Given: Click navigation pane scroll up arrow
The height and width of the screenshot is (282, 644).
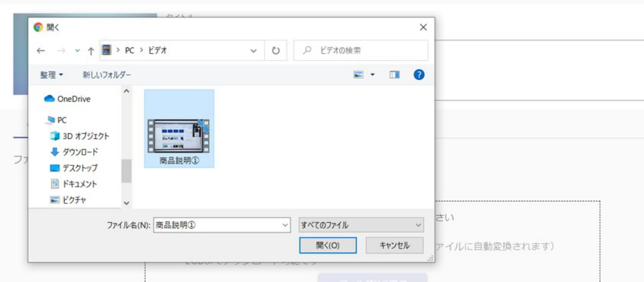Looking at the screenshot, I should pos(127,91).
